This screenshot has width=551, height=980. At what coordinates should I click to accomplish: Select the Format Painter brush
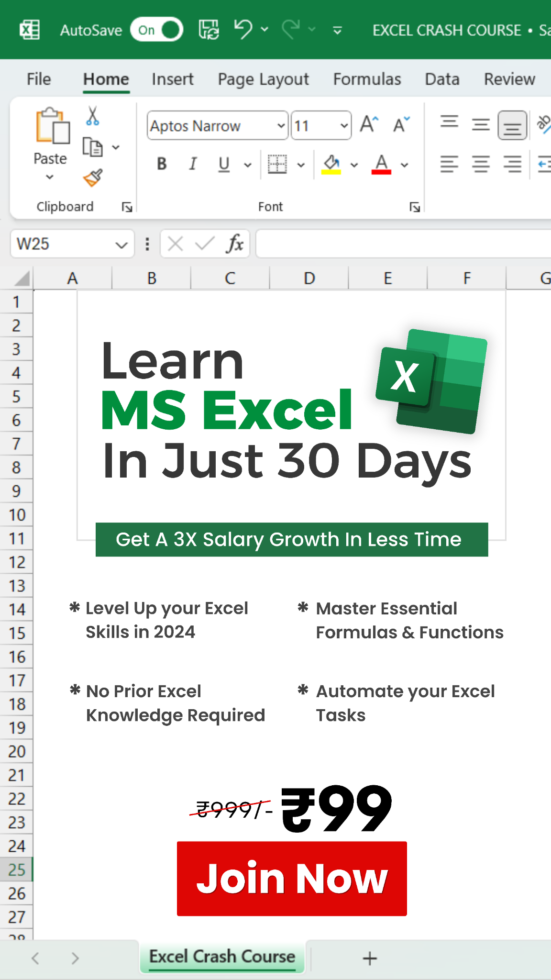coord(93,178)
